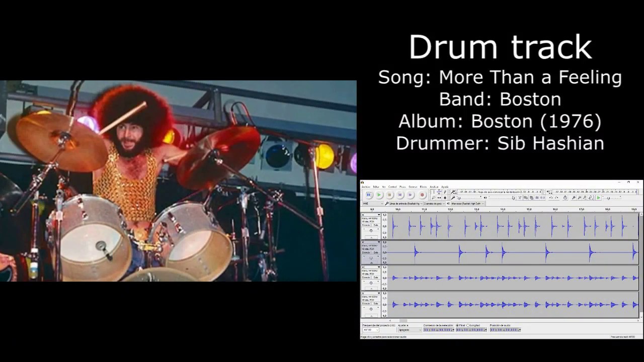This screenshot has height=362, width=644.
Task: Open the Archivo menu
Action: coord(366,187)
